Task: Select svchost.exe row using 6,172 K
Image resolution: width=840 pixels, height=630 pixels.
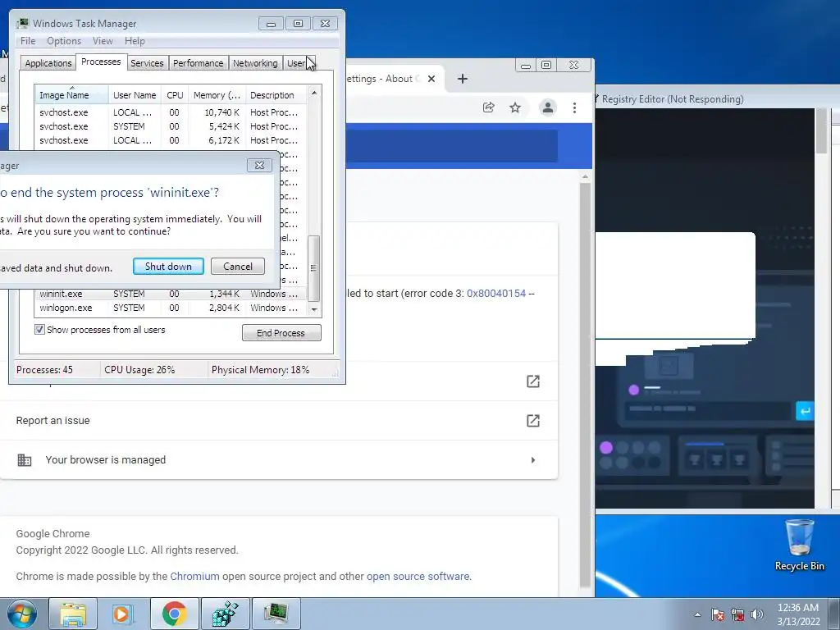Action: tap(171, 140)
